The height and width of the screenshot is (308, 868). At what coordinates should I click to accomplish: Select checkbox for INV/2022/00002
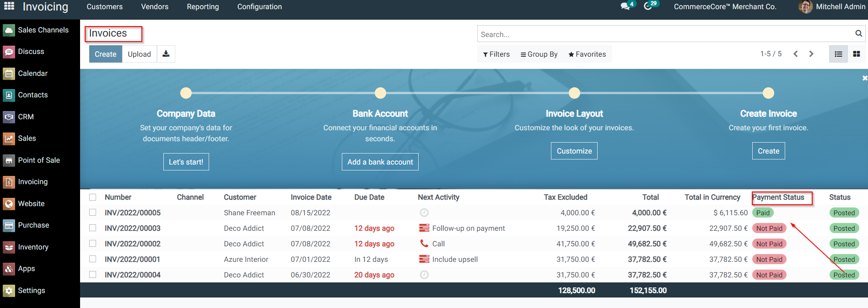coord(93,244)
